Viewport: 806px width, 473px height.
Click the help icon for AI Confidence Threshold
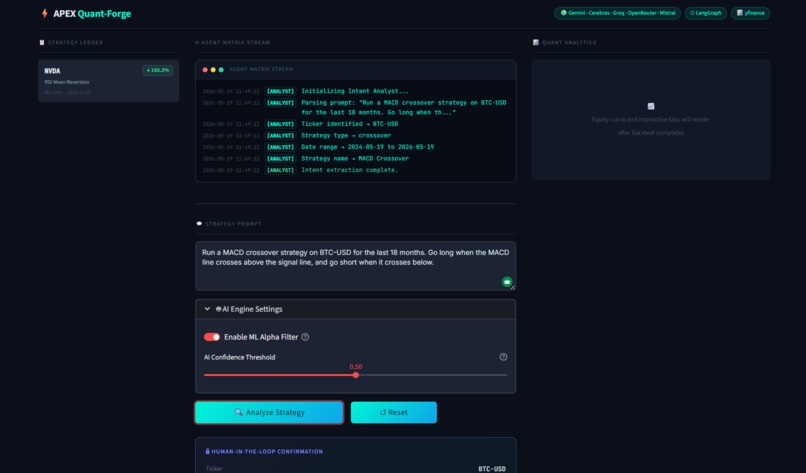pyautogui.click(x=503, y=357)
